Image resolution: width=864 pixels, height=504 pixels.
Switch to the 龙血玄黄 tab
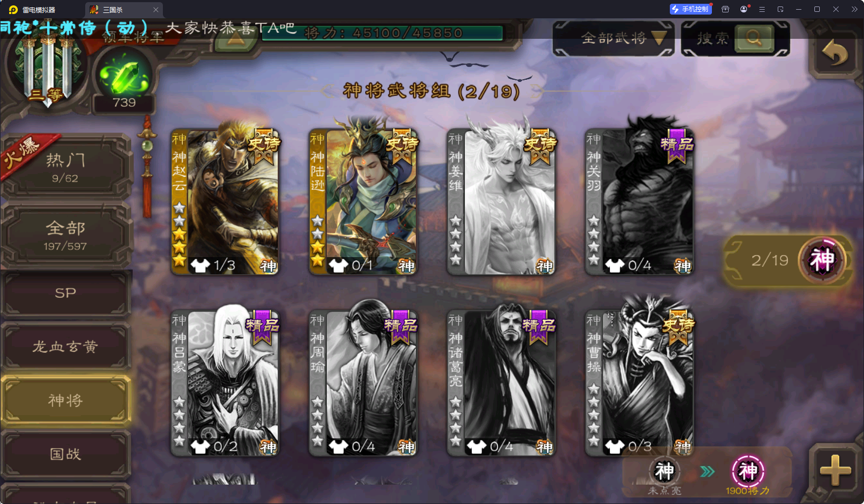coord(65,346)
